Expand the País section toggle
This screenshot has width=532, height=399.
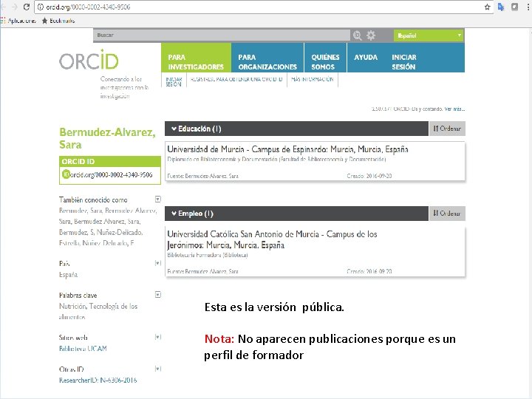tap(158, 263)
